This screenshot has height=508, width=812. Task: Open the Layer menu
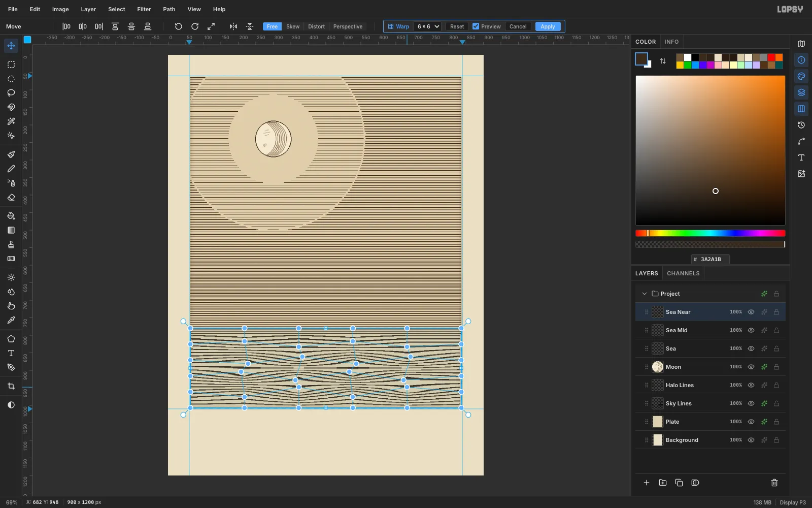click(88, 9)
